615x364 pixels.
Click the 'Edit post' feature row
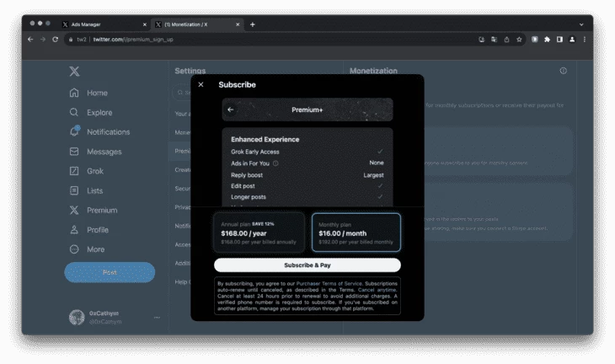point(307,186)
